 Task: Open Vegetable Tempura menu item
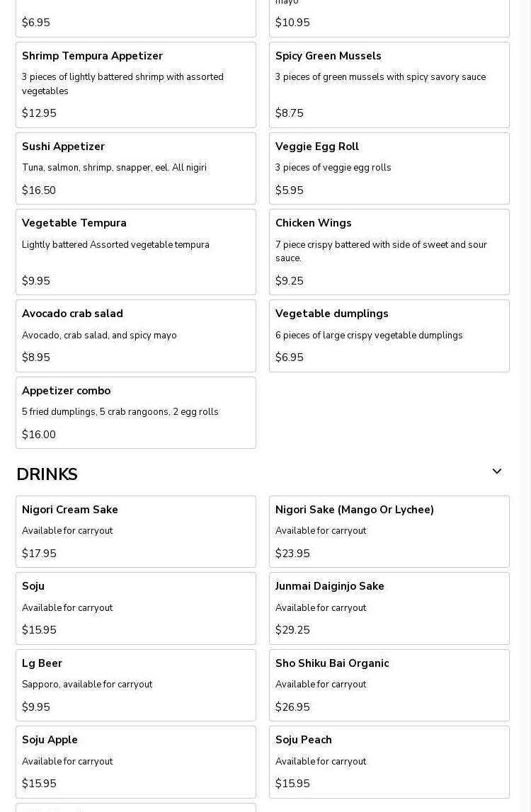click(x=136, y=251)
